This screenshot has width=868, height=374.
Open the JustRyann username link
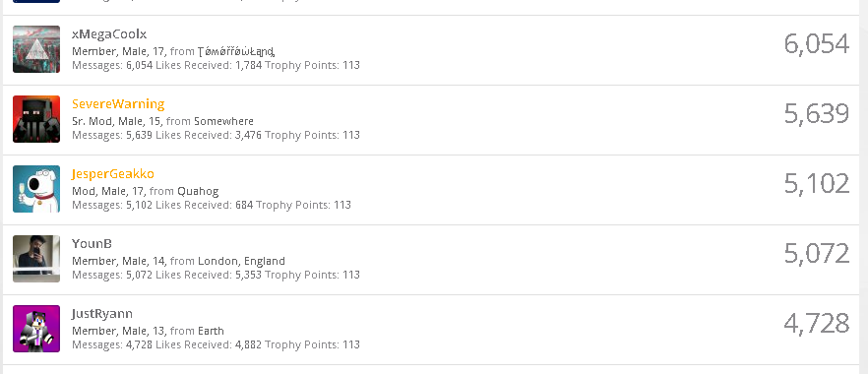tap(102, 314)
